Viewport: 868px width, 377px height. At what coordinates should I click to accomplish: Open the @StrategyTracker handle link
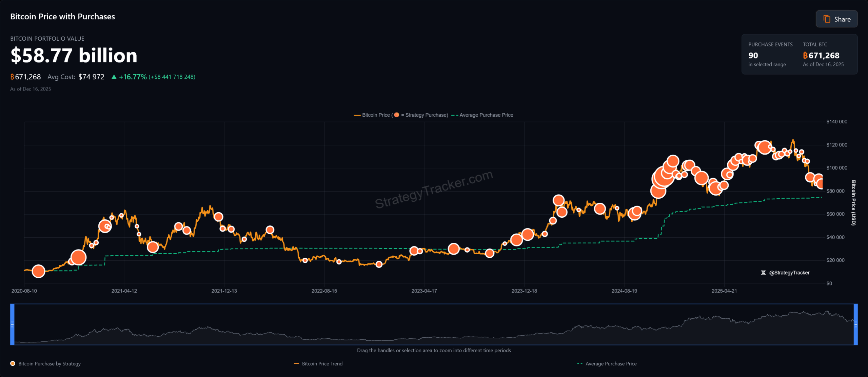(x=789, y=273)
